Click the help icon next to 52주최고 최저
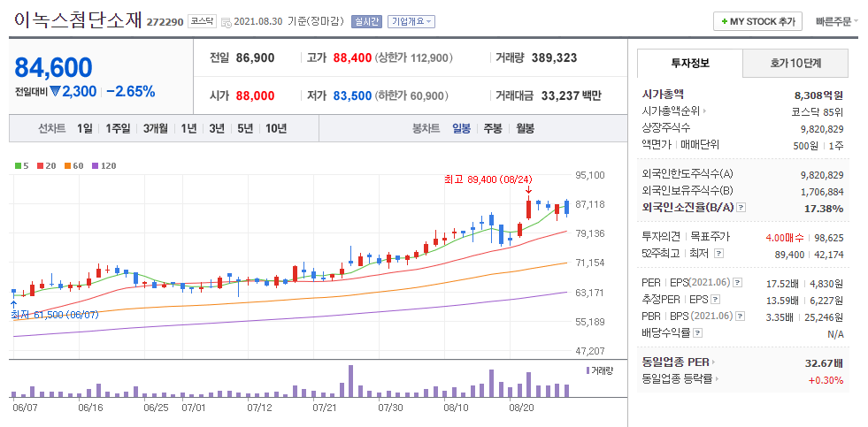 [x=719, y=254]
